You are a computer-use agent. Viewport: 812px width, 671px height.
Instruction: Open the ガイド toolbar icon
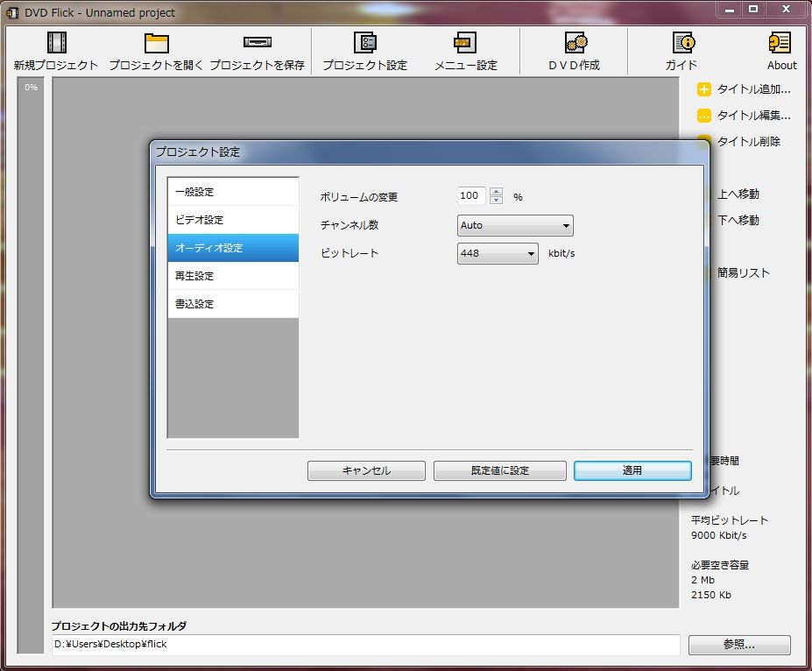coord(683,42)
